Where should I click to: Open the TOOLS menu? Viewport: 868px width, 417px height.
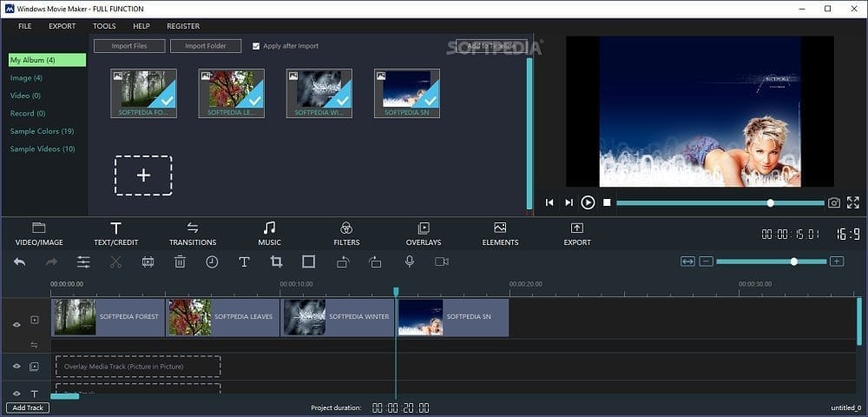(104, 26)
